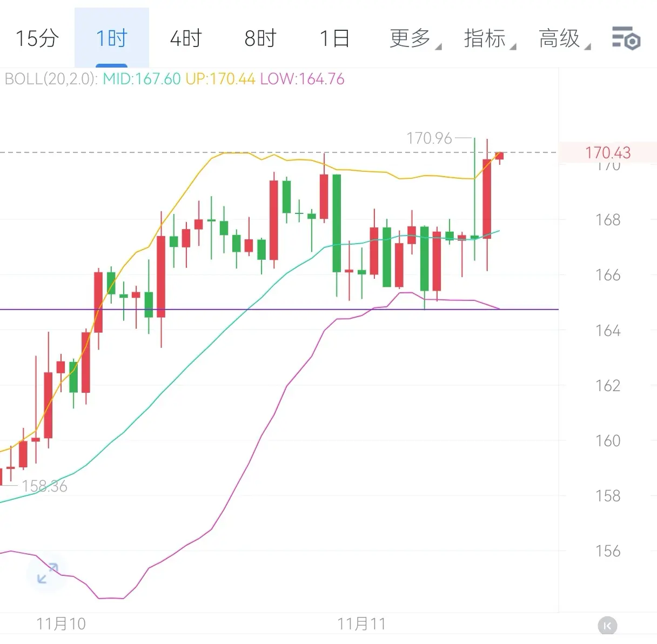This screenshot has height=644, width=657.
Task: Click the 156 price axis label
Action: [x=608, y=551]
